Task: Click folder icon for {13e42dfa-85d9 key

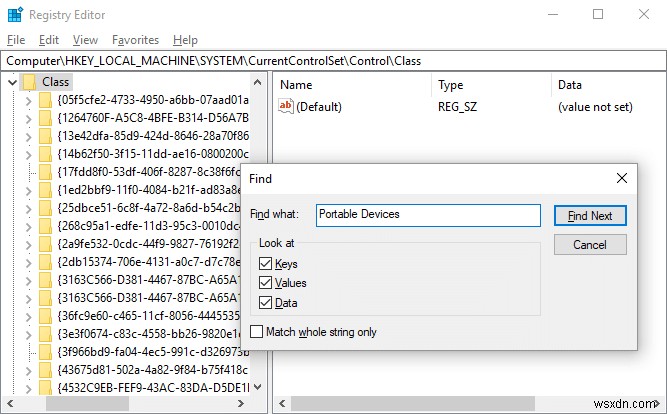Action: (46, 136)
